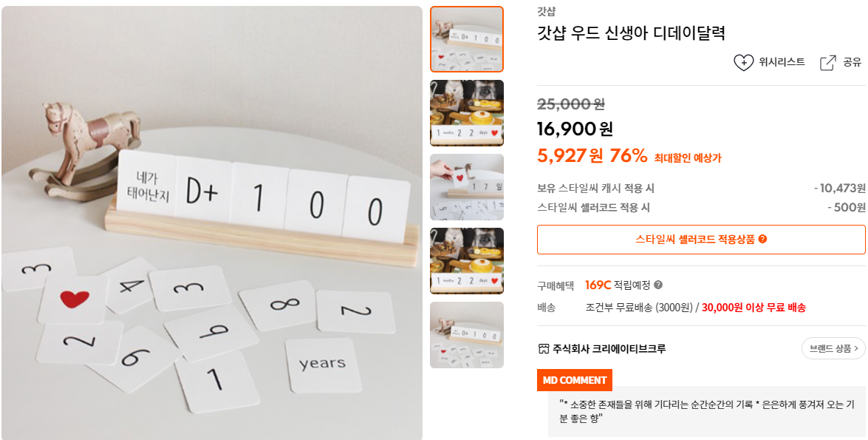868x440 pixels.
Task: Click the wishlist heart icon
Action: (743, 63)
